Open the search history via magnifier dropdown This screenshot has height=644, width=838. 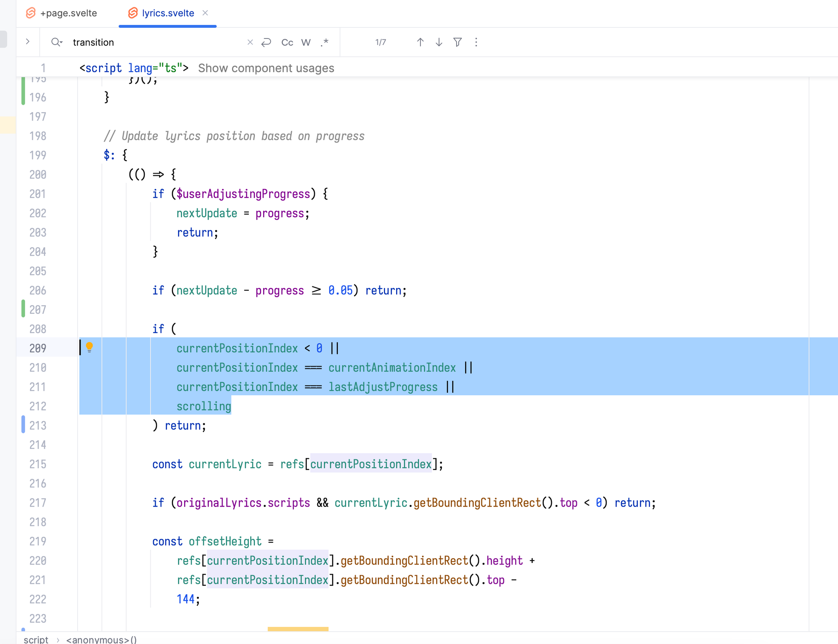57,42
